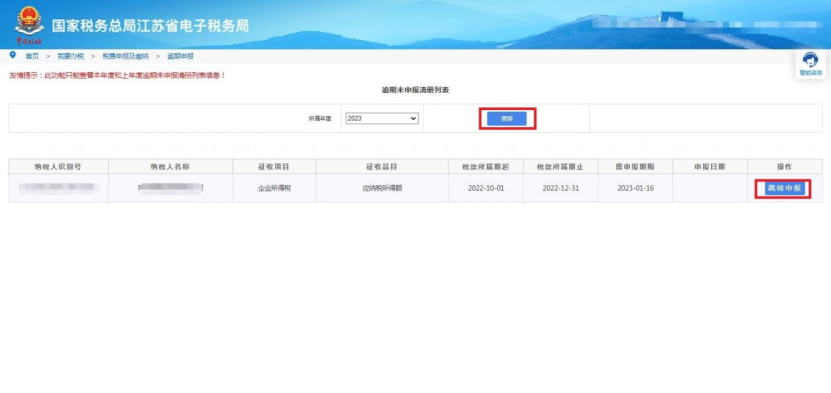Click the 逾期未申报清册列表 title
Image resolution: width=831 pixels, height=393 pixels.
click(x=416, y=91)
